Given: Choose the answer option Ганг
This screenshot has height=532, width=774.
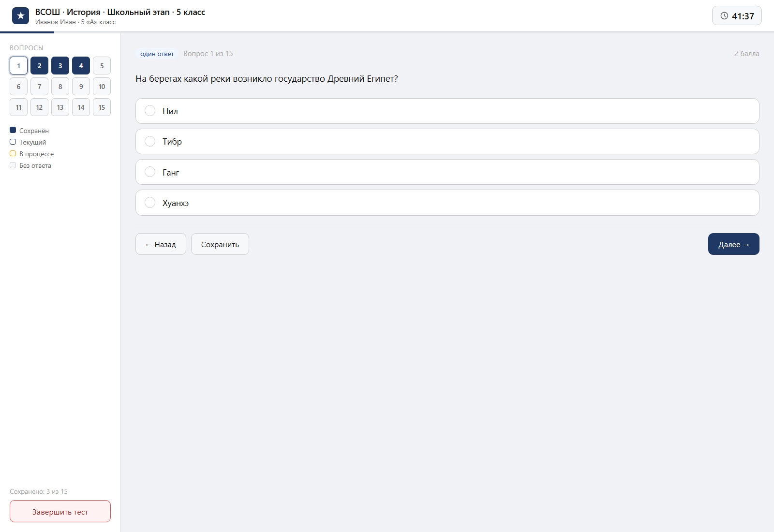Looking at the screenshot, I should point(447,172).
